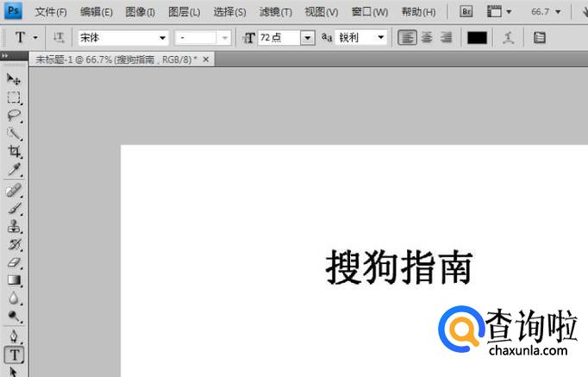Open the 选择(S) menu
This screenshot has height=377, width=588.
[x=229, y=12]
